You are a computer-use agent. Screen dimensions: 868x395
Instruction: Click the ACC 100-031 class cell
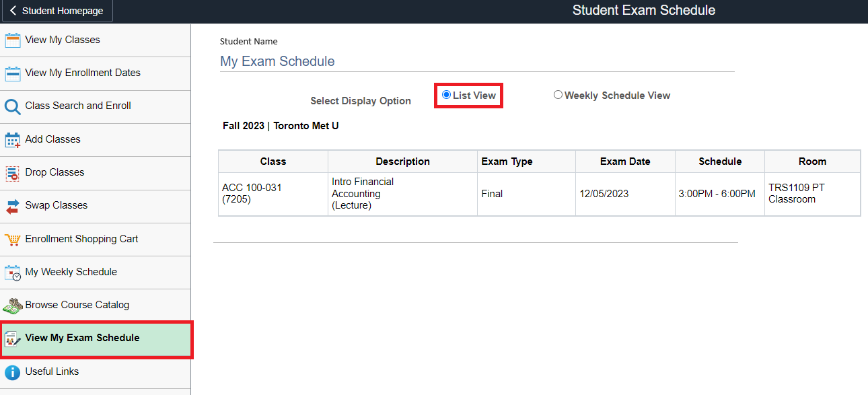[x=252, y=193]
